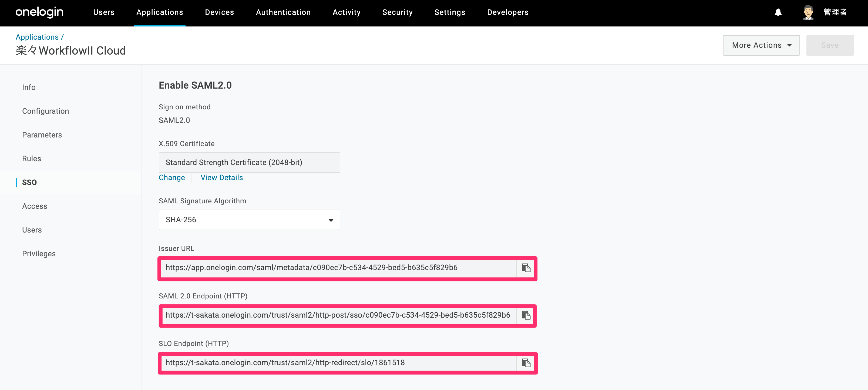Open the SAML Signature Algorithm SHA-256 dropdown

249,220
